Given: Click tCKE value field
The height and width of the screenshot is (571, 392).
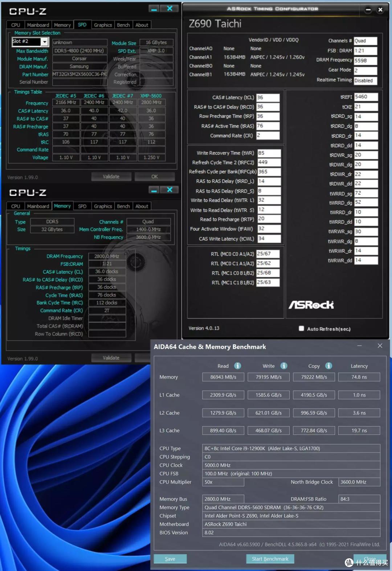Looking at the screenshot, I should 366,107.
